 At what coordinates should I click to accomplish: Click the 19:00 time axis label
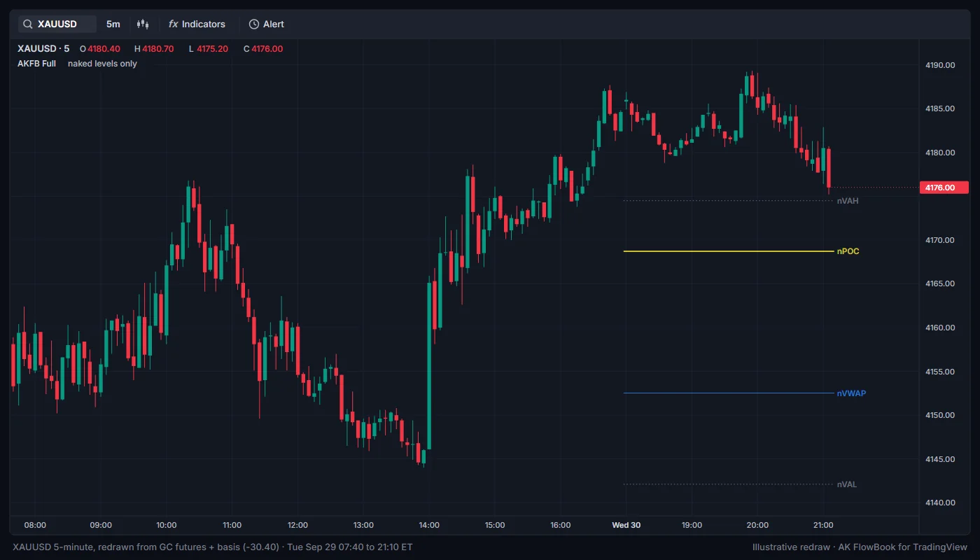coord(692,525)
